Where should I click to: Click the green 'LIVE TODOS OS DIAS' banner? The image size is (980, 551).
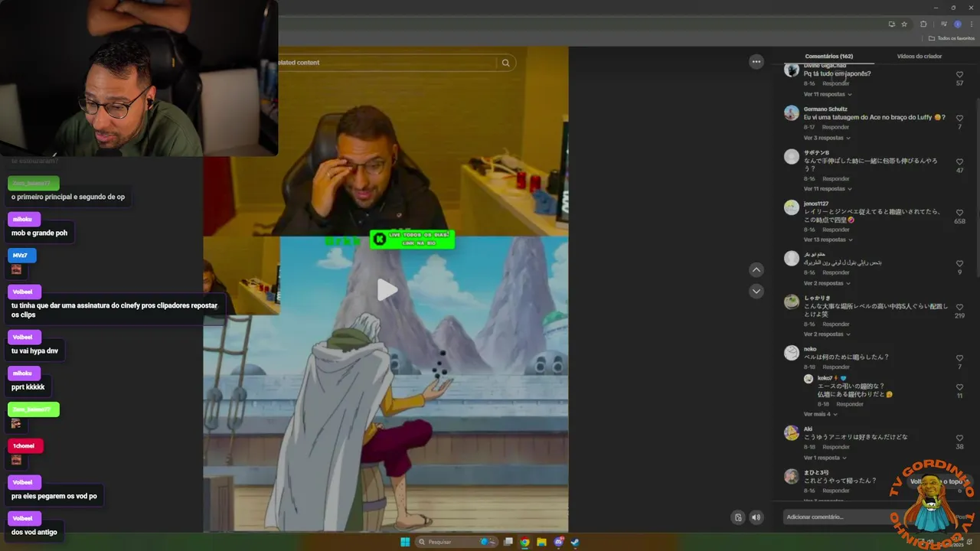[x=412, y=239]
